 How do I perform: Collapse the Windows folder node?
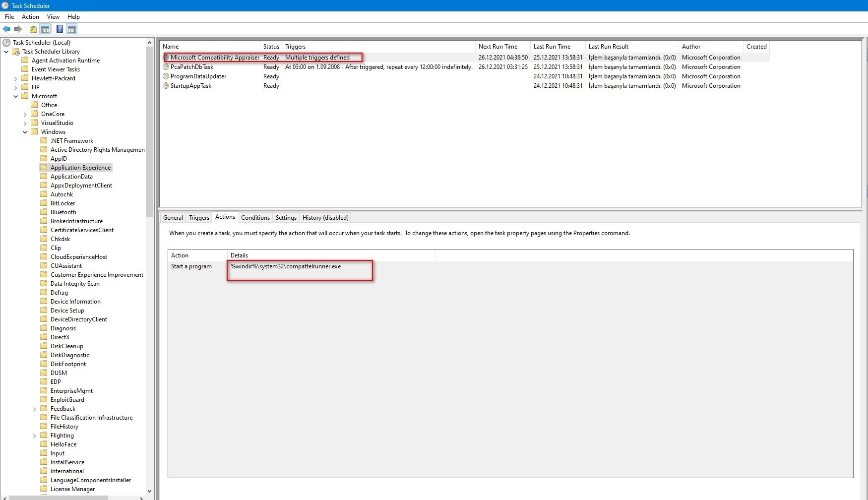click(x=25, y=132)
